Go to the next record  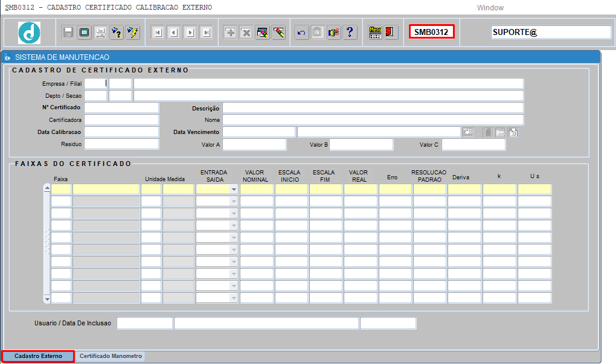190,32
